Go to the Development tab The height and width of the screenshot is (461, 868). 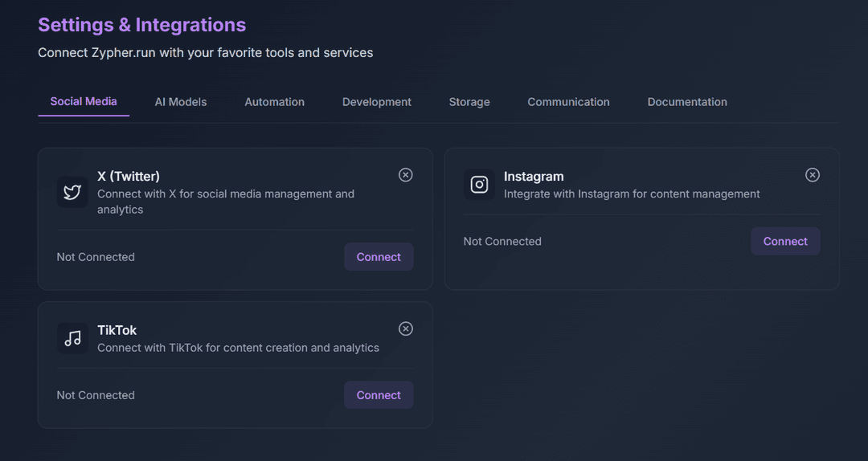pyautogui.click(x=376, y=102)
